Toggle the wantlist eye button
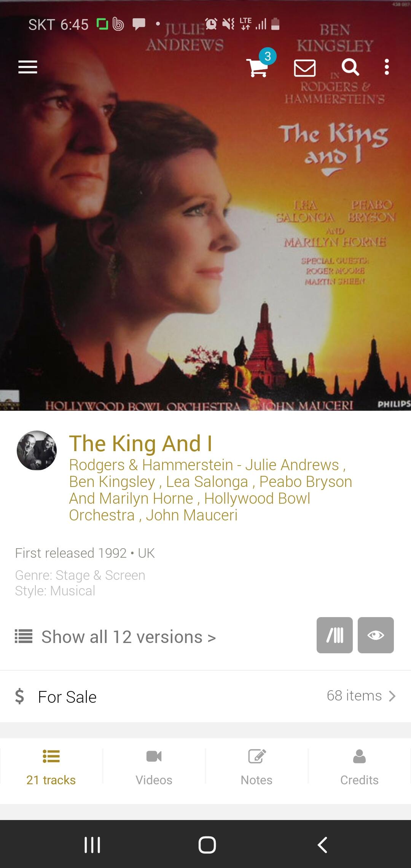The height and width of the screenshot is (868, 411). (x=376, y=635)
